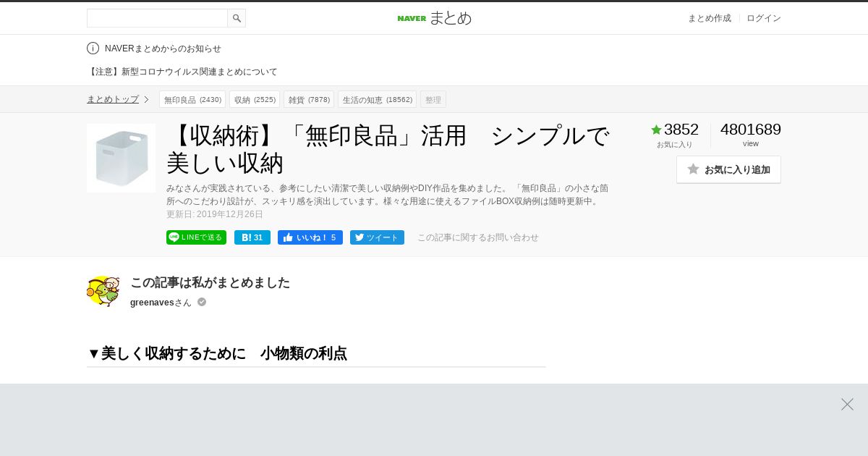Close the bottom ad banner
The image size is (868, 456).
[847, 404]
